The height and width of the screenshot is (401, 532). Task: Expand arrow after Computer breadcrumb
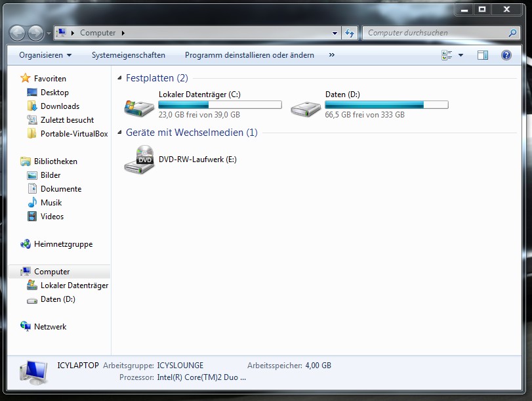123,33
